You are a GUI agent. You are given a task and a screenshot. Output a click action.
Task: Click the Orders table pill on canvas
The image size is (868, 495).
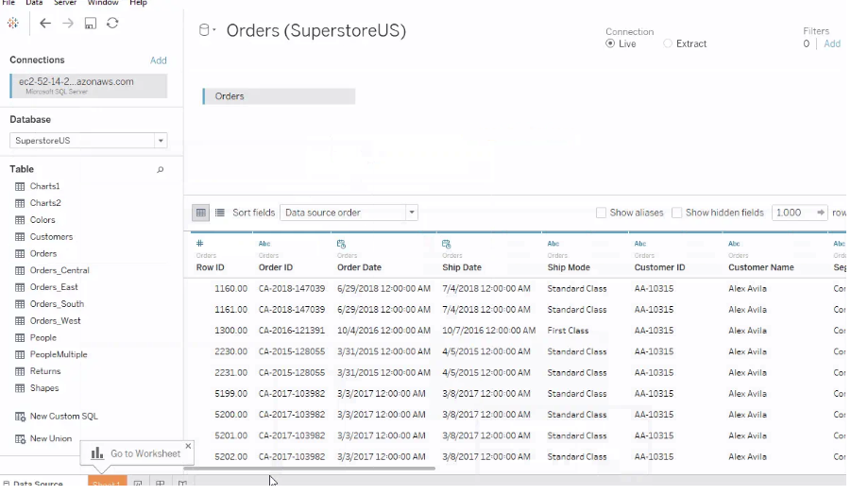click(x=279, y=96)
